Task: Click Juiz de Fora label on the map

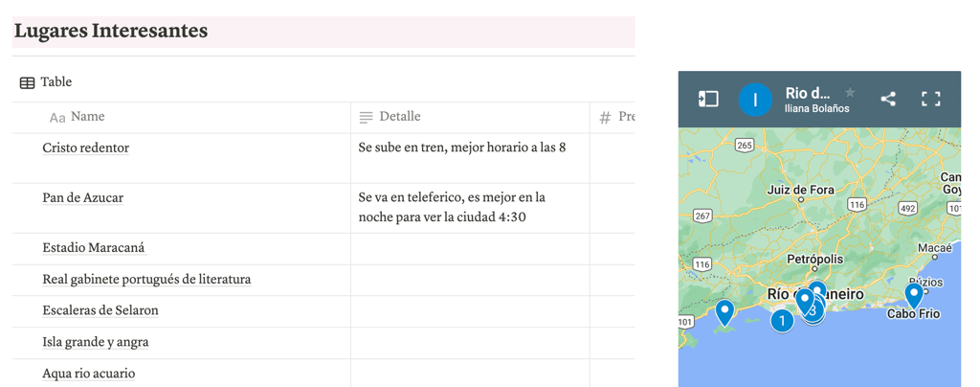Action: [x=802, y=190]
